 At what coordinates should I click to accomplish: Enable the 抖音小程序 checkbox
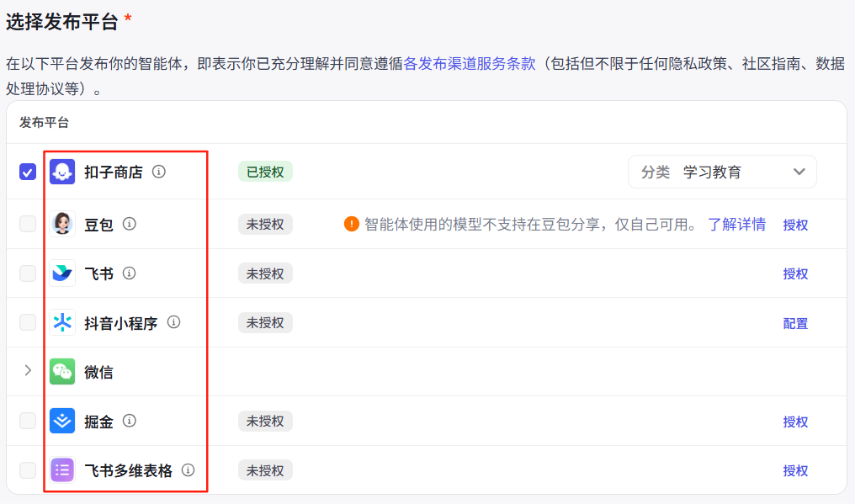tap(28, 322)
